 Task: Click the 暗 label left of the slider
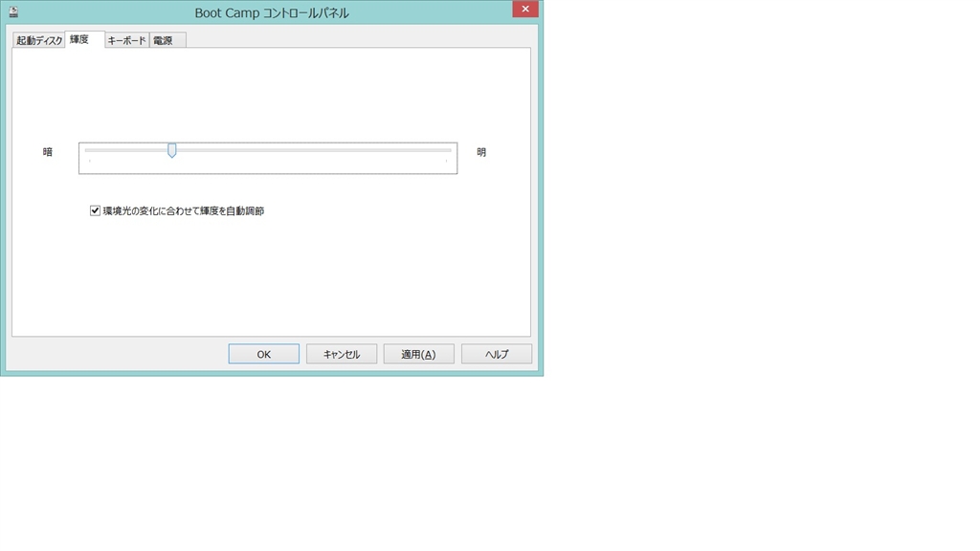[x=48, y=152]
